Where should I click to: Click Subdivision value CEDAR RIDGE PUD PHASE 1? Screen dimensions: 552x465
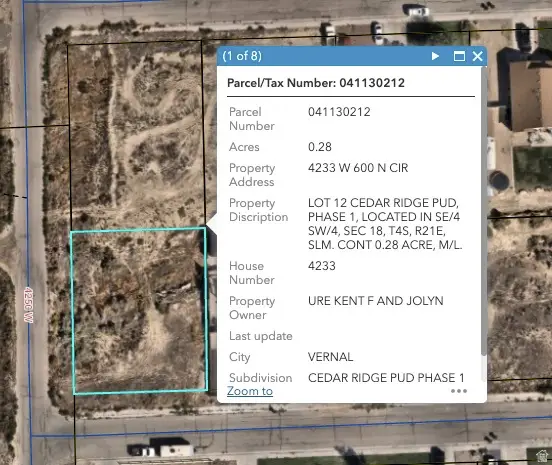click(x=386, y=377)
